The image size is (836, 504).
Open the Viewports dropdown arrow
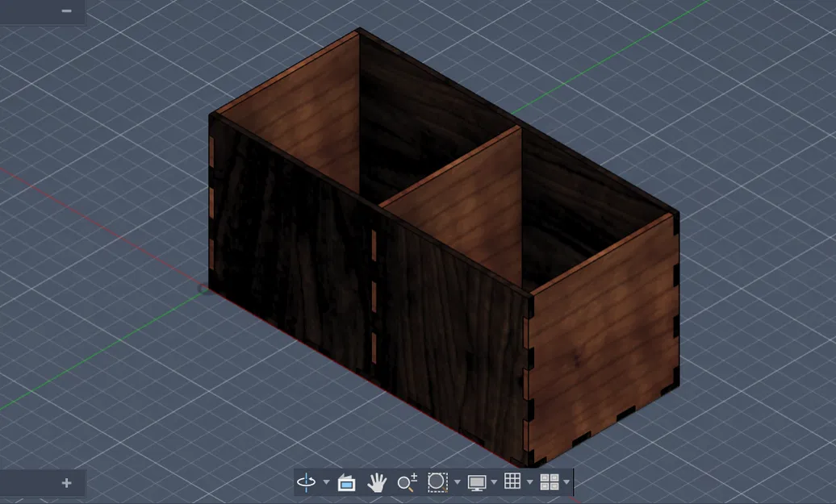566,482
